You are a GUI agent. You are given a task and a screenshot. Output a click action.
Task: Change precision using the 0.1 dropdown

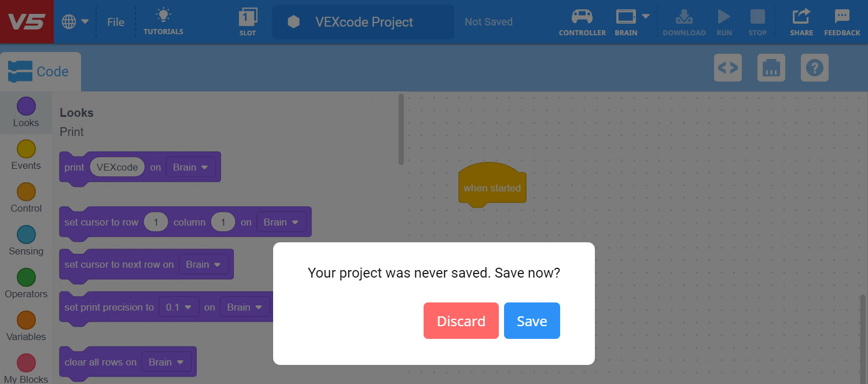click(179, 307)
